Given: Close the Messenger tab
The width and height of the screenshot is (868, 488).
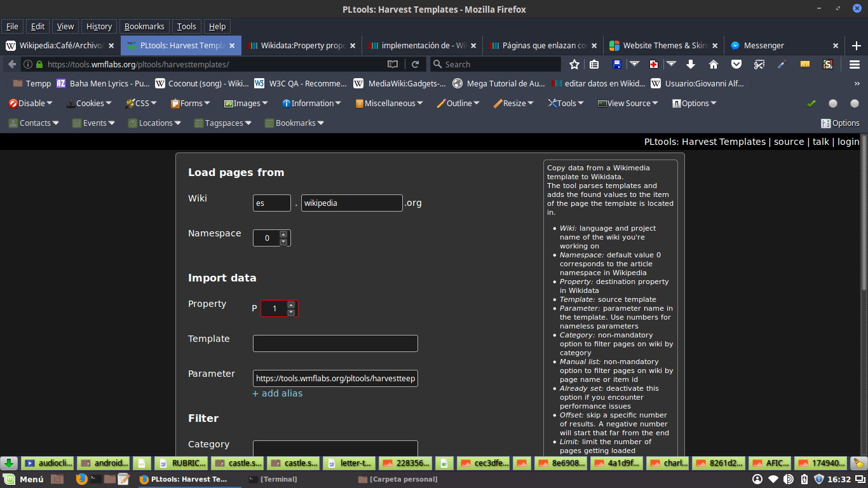Looking at the screenshot, I should coord(836,46).
